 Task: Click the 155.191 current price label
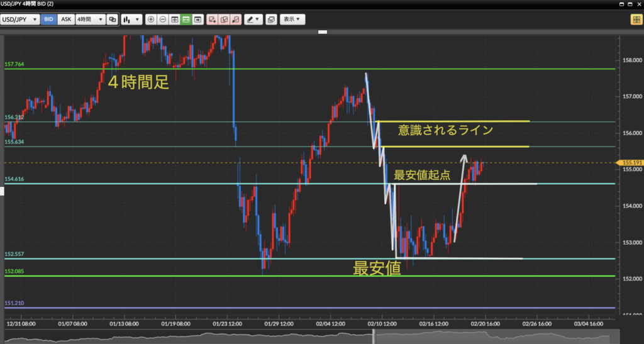pos(631,162)
